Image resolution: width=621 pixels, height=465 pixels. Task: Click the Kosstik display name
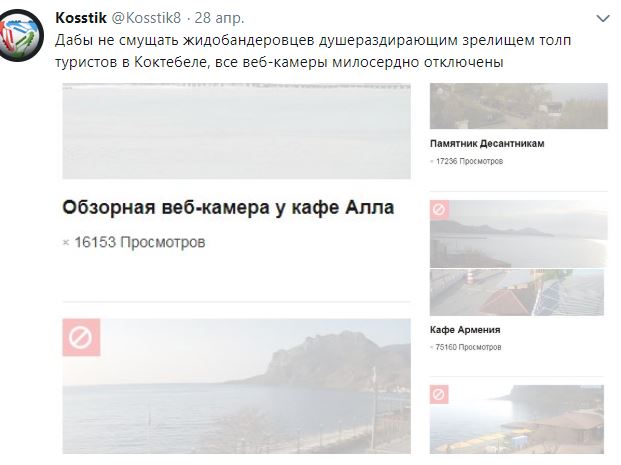(x=81, y=18)
